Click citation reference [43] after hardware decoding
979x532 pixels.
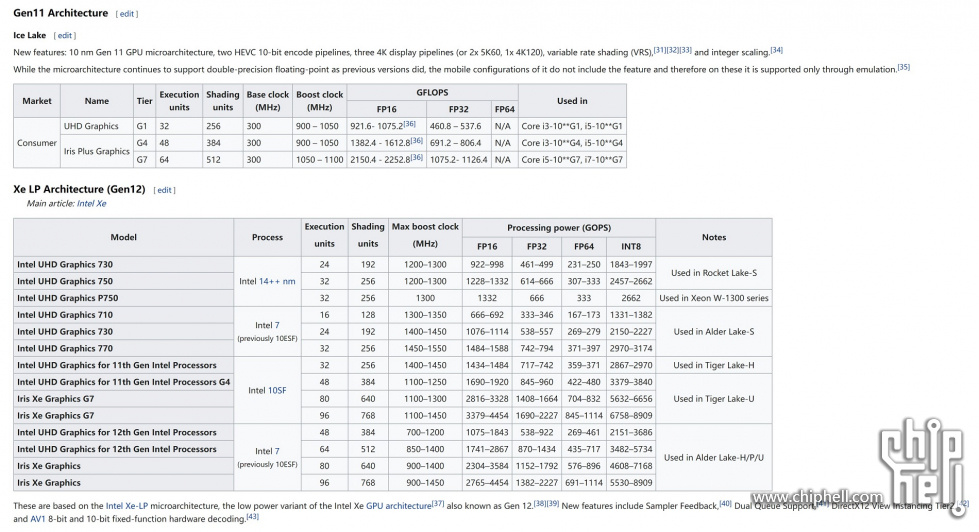click(x=252, y=516)
